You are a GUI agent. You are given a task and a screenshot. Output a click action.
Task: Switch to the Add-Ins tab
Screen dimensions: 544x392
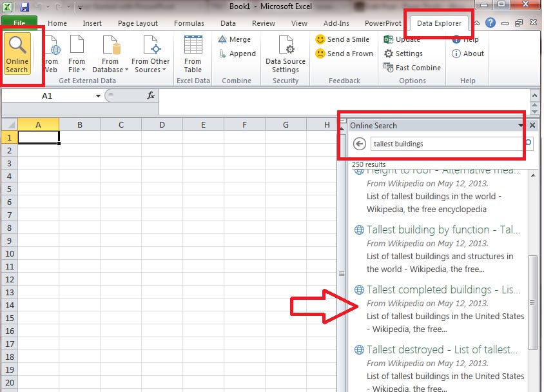coord(336,23)
